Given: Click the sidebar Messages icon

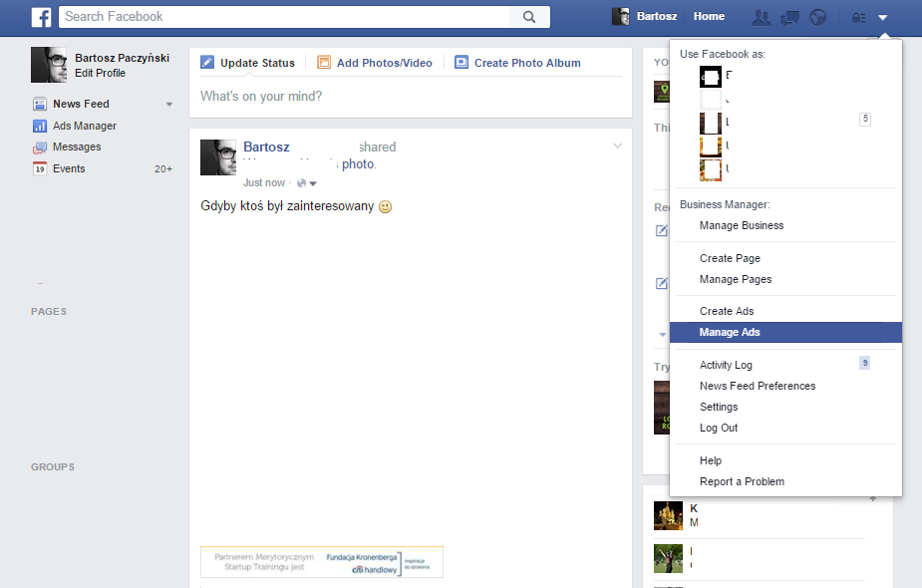Looking at the screenshot, I should tap(40, 147).
